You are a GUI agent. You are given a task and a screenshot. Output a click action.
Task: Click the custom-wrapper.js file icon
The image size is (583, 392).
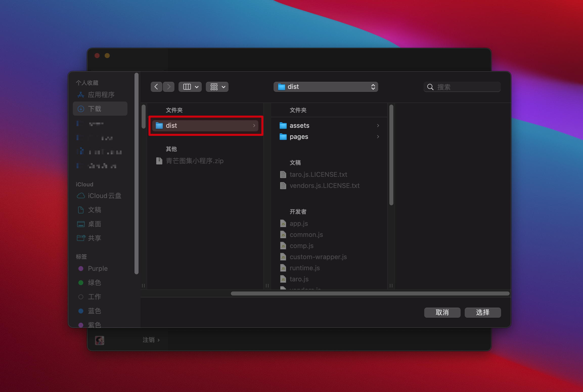click(x=283, y=257)
